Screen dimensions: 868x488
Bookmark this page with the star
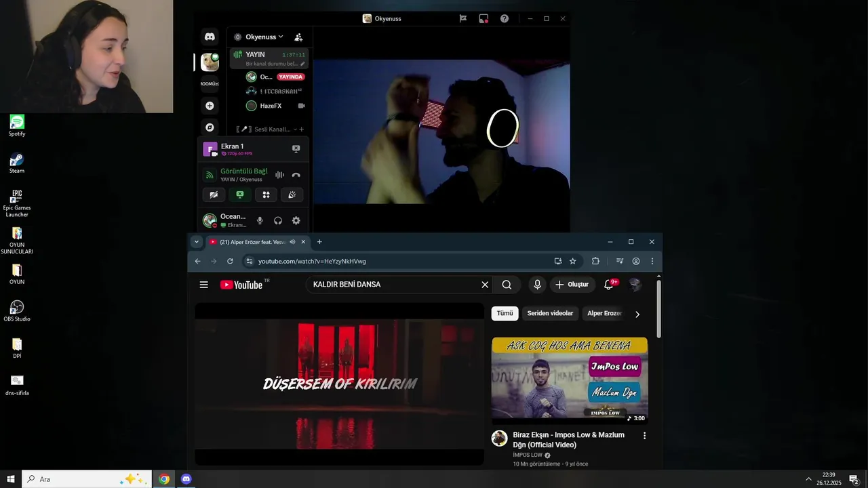pos(573,261)
